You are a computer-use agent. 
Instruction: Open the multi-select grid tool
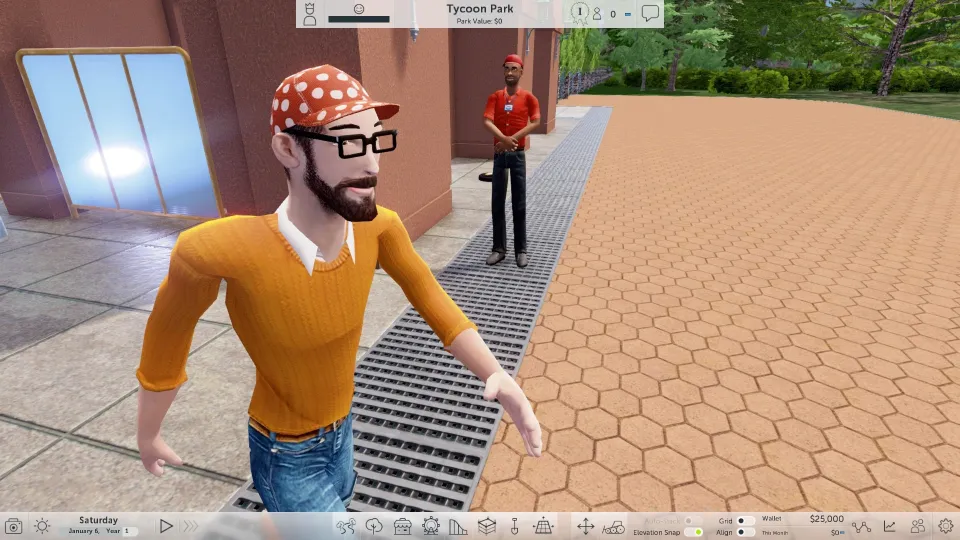tap(543, 526)
